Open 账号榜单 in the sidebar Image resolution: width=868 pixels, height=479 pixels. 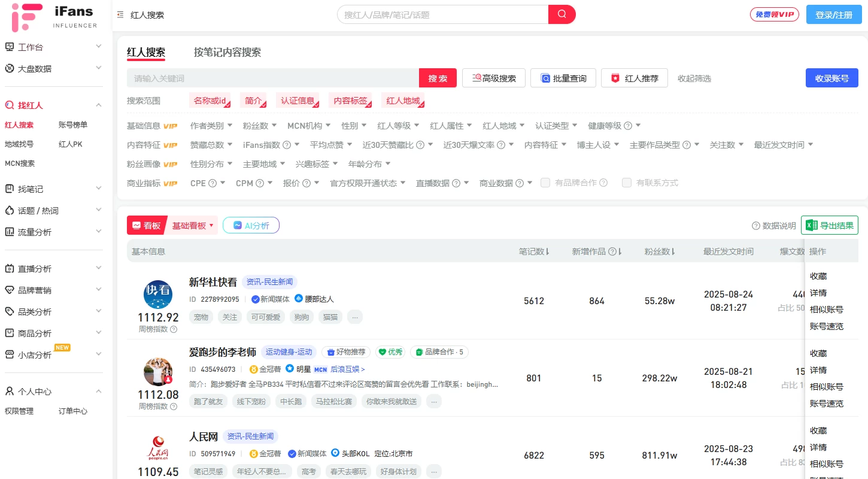click(73, 125)
